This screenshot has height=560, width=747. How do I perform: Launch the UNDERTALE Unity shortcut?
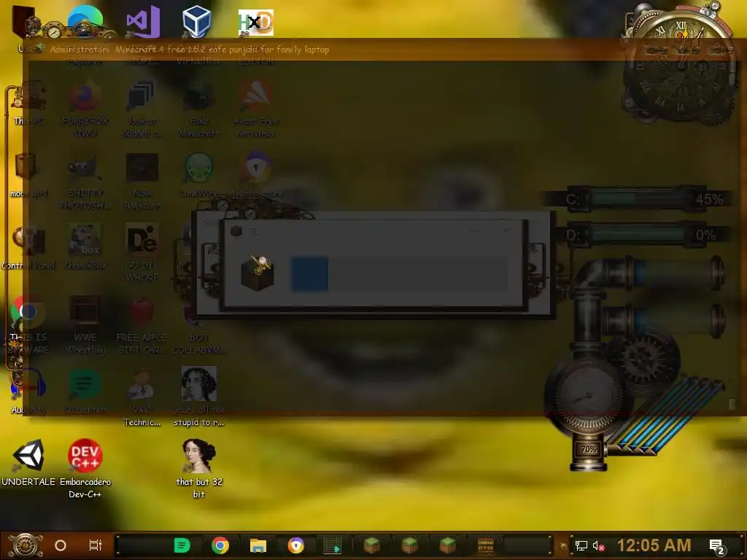pyautogui.click(x=28, y=456)
